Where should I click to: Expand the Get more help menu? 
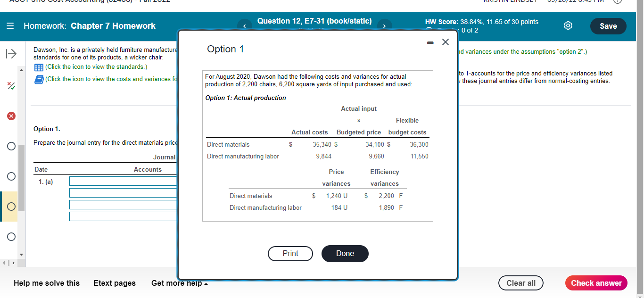tap(180, 283)
